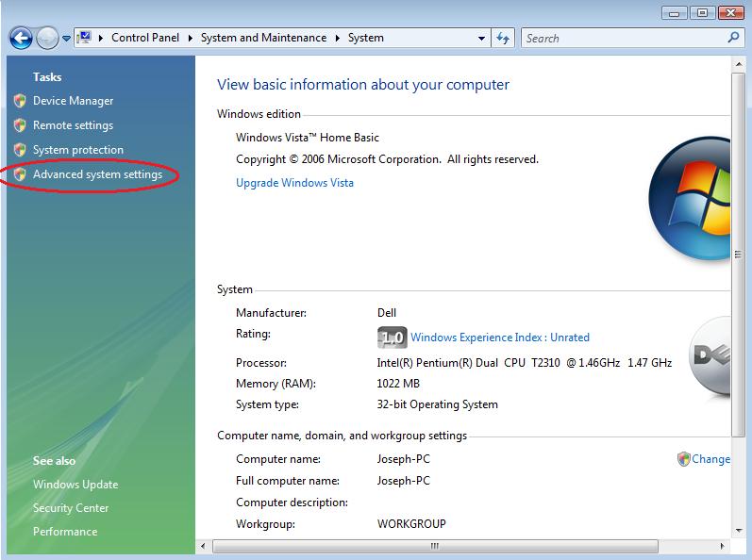Open System protection task link
Viewport: 752px width, 560px height.
coord(77,150)
